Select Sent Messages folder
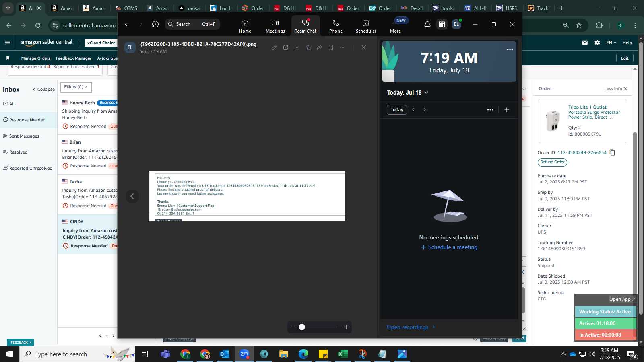The width and height of the screenshot is (644, 362). pos(29,136)
